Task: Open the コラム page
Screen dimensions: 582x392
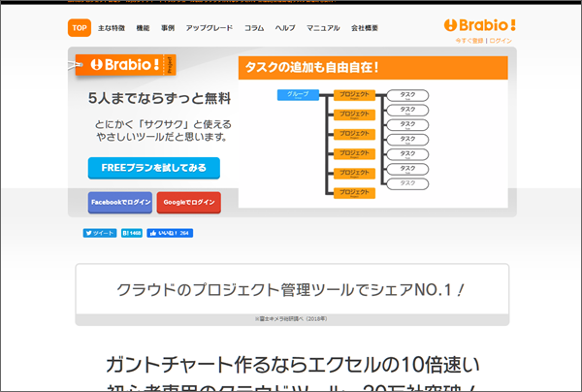Action: [x=255, y=27]
